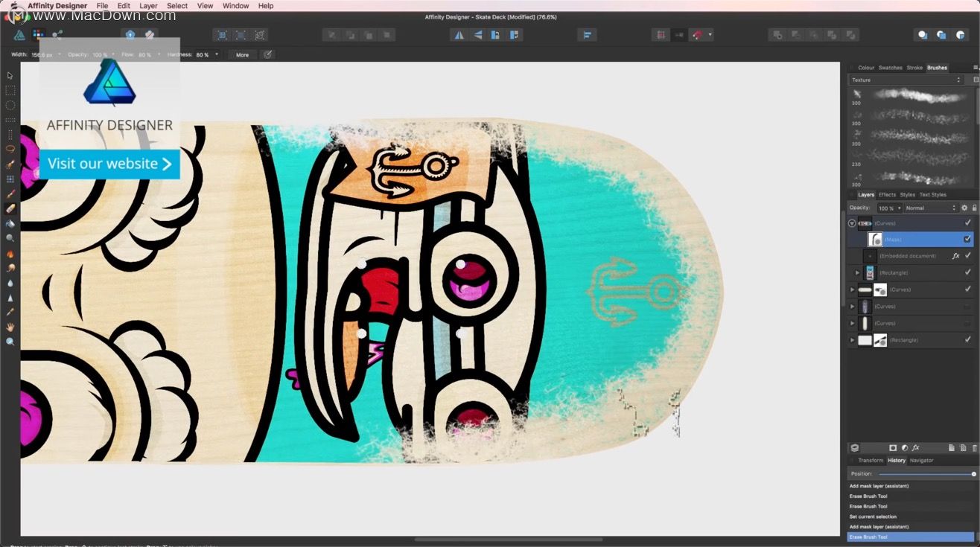Image resolution: width=980 pixels, height=547 pixels.
Task: Select the Elliptical Marquee tool
Action: (x=10, y=105)
